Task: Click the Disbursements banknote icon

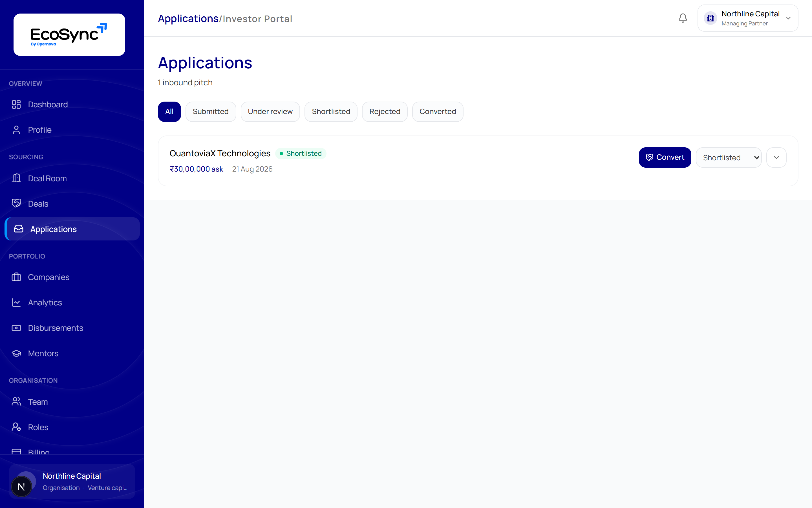Action: click(16, 328)
